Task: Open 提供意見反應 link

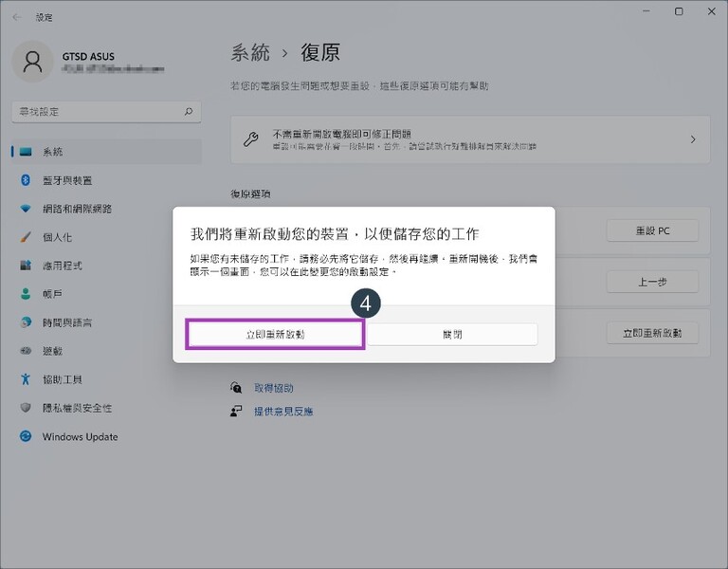Action: (283, 411)
